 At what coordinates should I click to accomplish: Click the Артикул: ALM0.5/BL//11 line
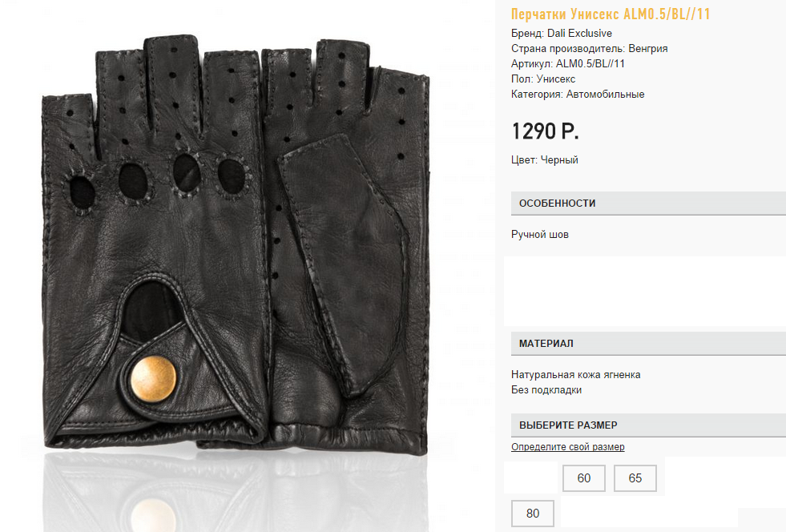point(568,63)
